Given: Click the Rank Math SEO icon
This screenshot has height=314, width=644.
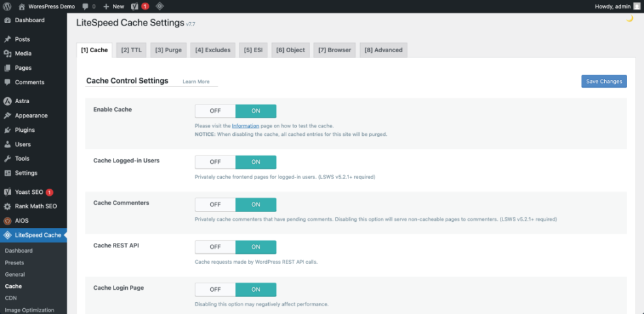Looking at the screenshot, I should 7,206.
